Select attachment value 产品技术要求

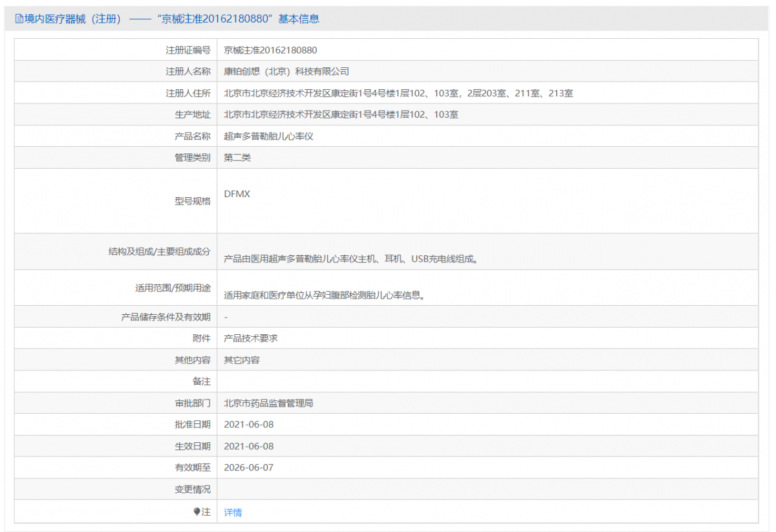coord(251,338)
